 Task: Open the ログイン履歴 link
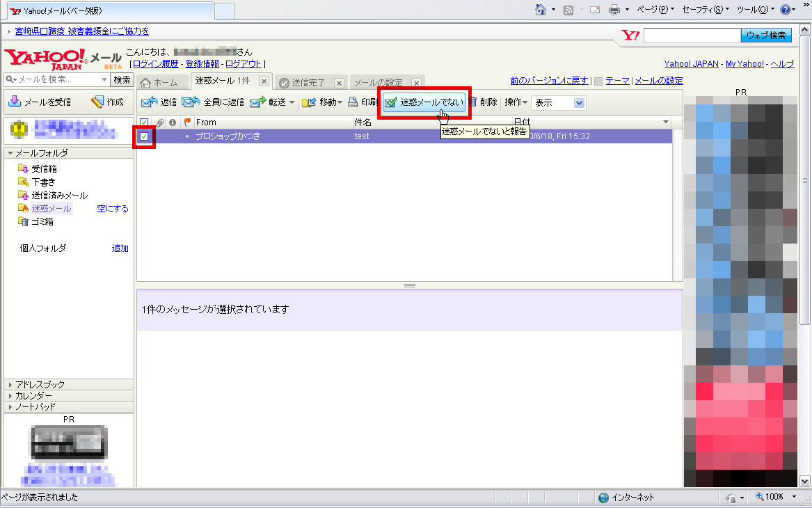click(x=156, y=64)
